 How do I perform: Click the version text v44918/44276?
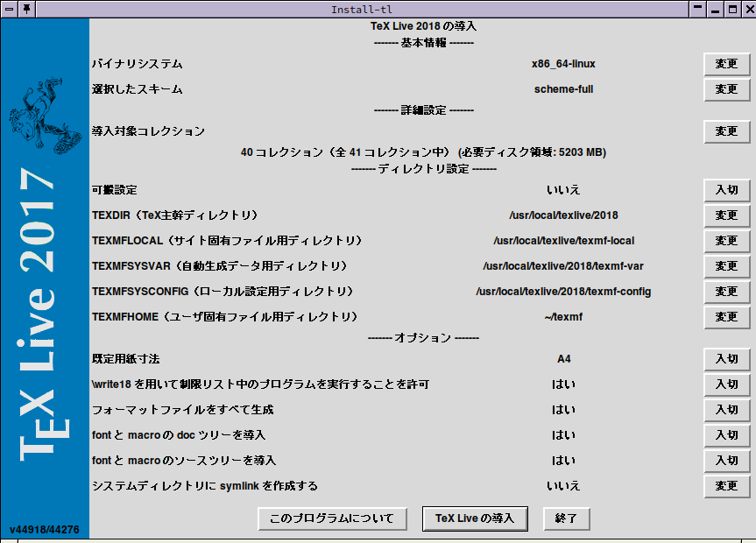[x=45, y=530]
